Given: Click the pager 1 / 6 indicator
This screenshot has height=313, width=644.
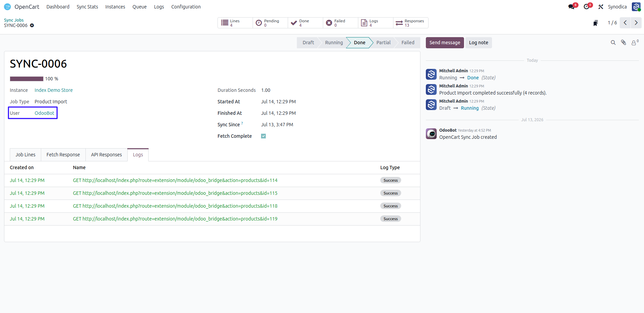Looking at the screenshot, I should [x=612, y=23].
